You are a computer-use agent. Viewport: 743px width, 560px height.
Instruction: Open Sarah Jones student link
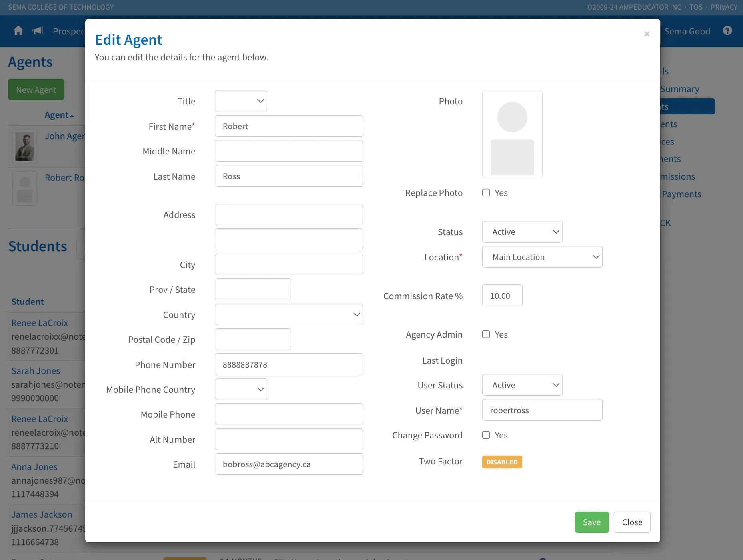coord(36,371)
